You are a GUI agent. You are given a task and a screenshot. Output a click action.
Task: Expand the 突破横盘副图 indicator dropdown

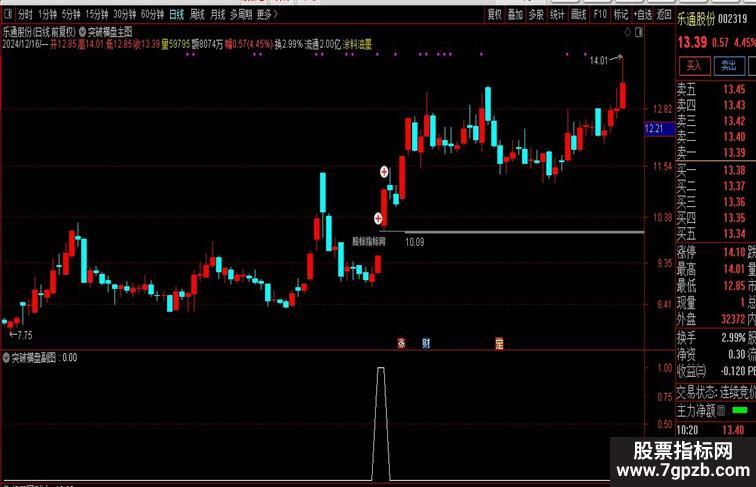[x=6, y=358]
